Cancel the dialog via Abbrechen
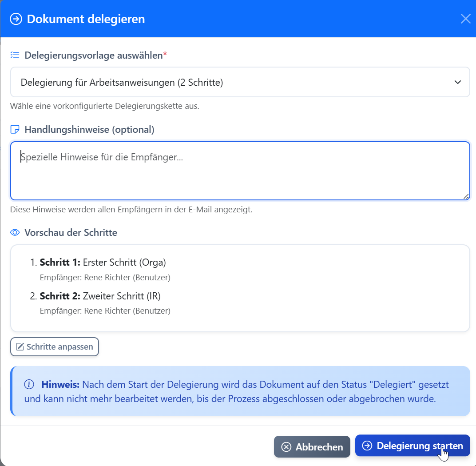Screen dimensions: 476x466 [x=312, y=447]
